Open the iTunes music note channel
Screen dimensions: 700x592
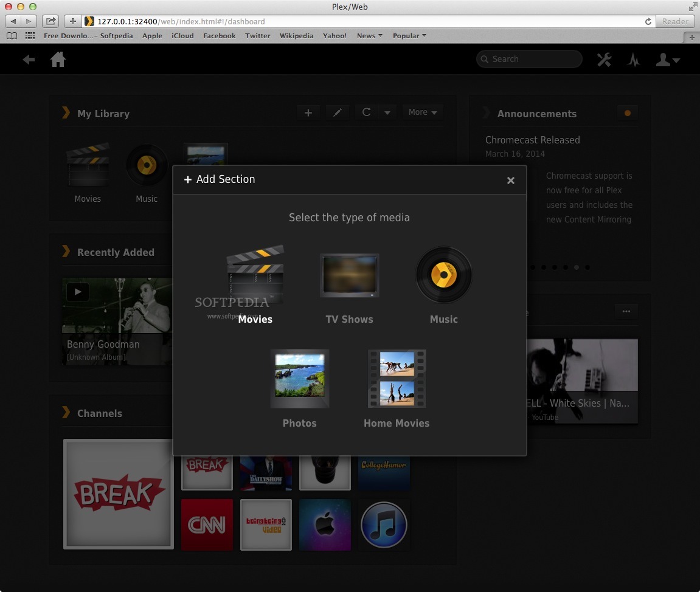[384, 524]
